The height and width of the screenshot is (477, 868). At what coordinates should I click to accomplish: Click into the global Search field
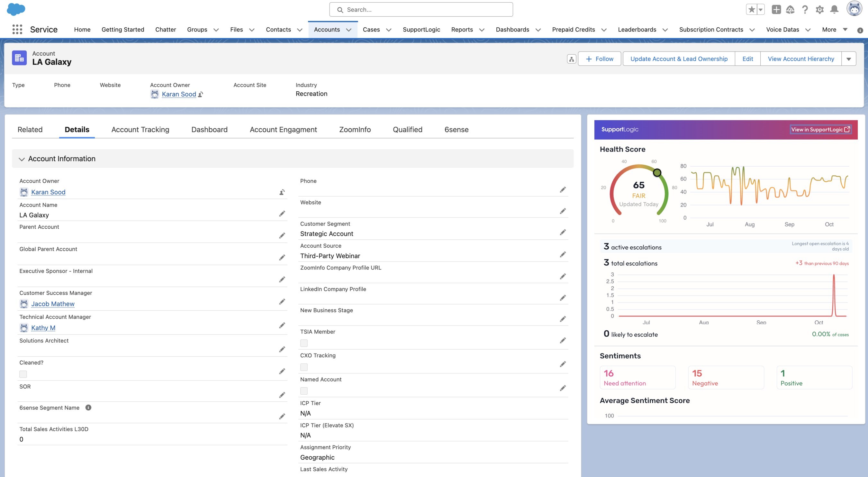pos(421,9)
